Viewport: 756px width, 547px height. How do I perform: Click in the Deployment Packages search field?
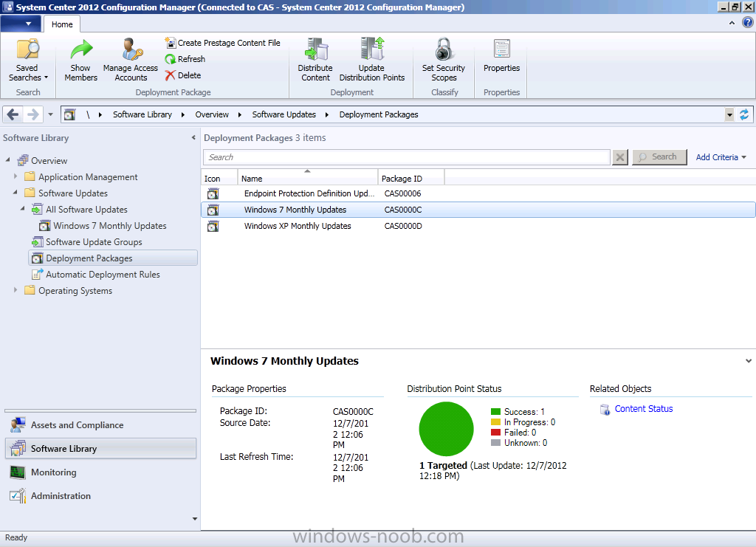[407, 157]
